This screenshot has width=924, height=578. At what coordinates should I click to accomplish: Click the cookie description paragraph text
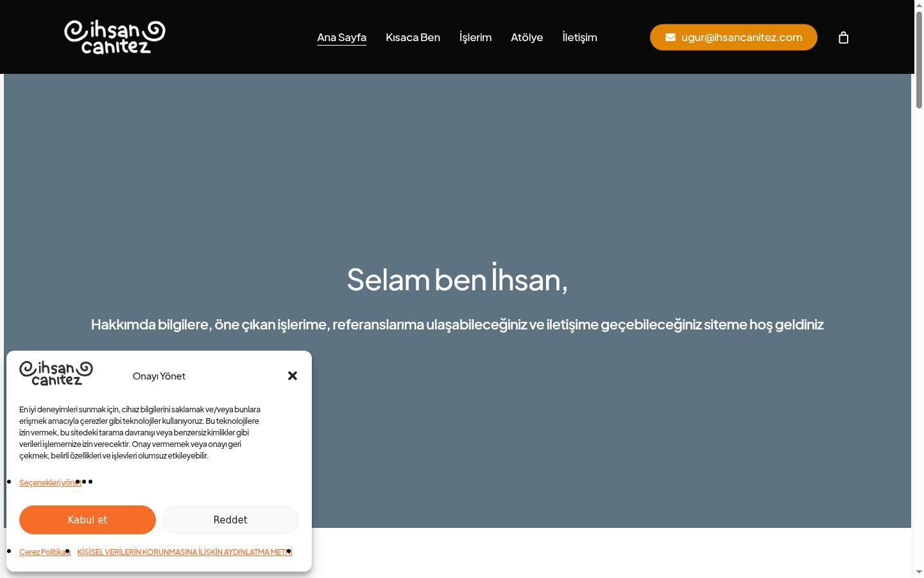click(x=140, y=432)
